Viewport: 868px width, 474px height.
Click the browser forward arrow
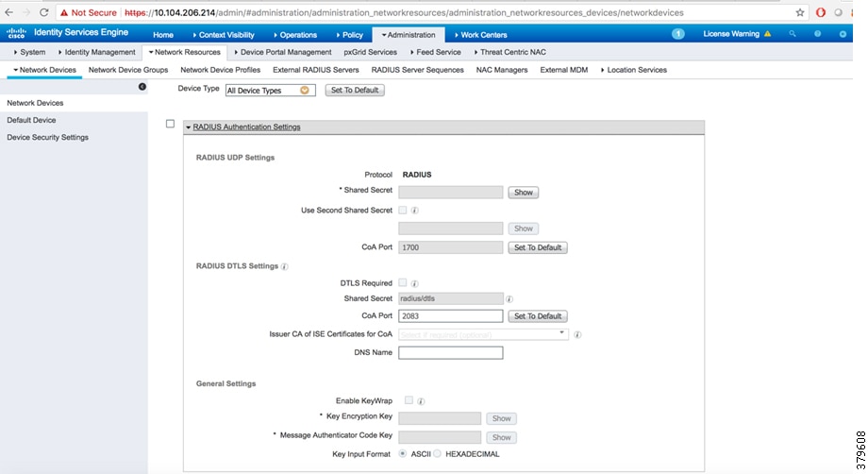pyautogui.click(x=26, y=12)
